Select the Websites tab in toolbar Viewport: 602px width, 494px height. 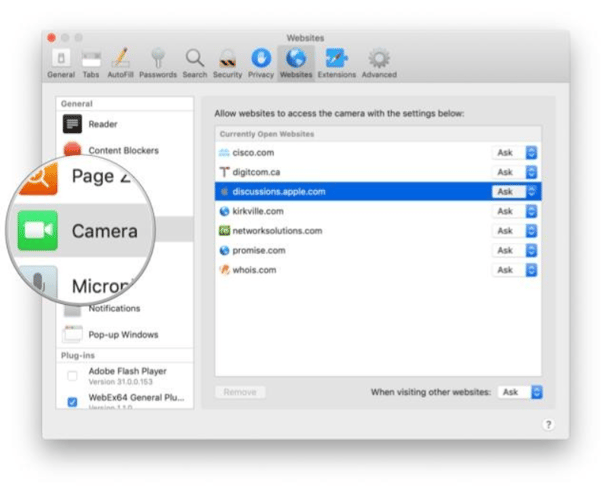click(x=295, y=61)
